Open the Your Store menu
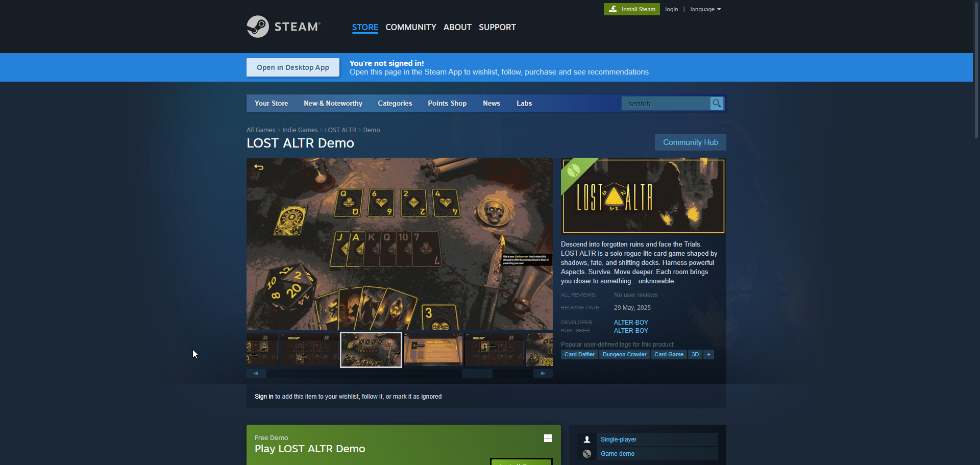 tap(271, 104)
